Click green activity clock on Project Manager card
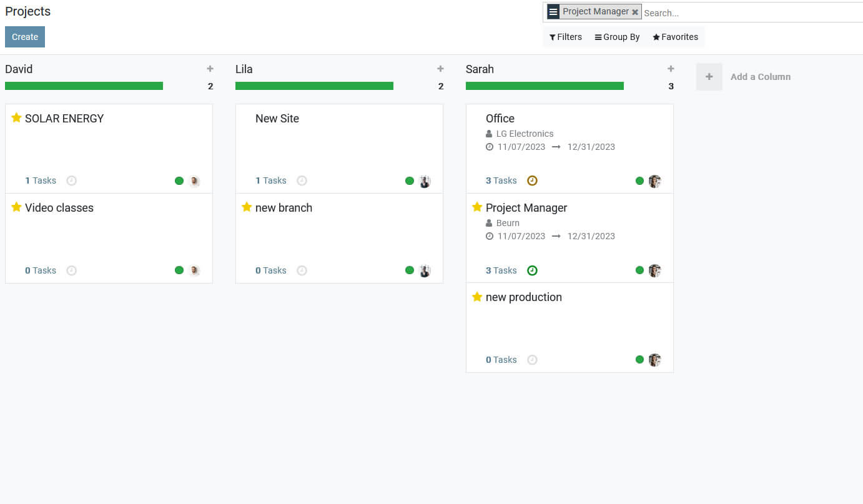The image size is (863, 504). click(532, 270)
